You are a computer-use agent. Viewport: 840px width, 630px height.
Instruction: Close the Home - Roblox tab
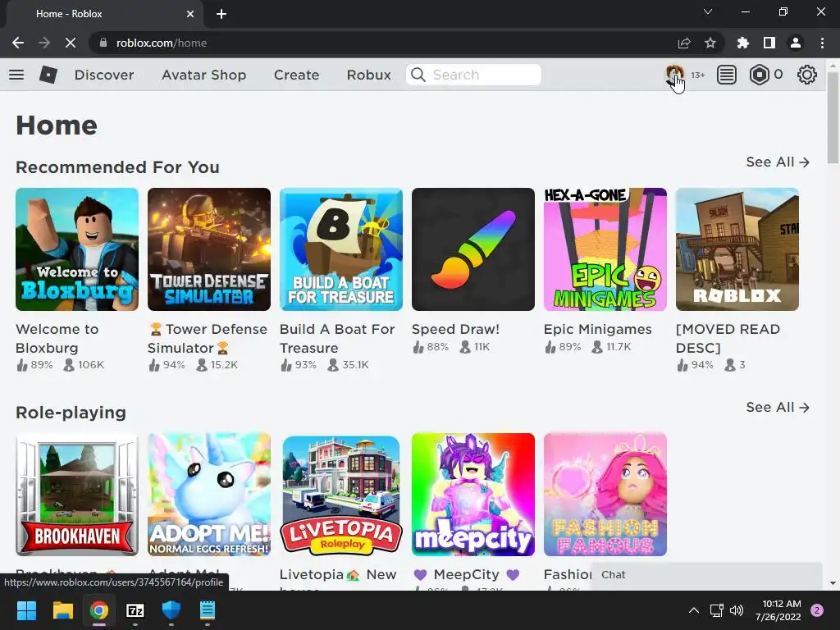click(190, 14)
